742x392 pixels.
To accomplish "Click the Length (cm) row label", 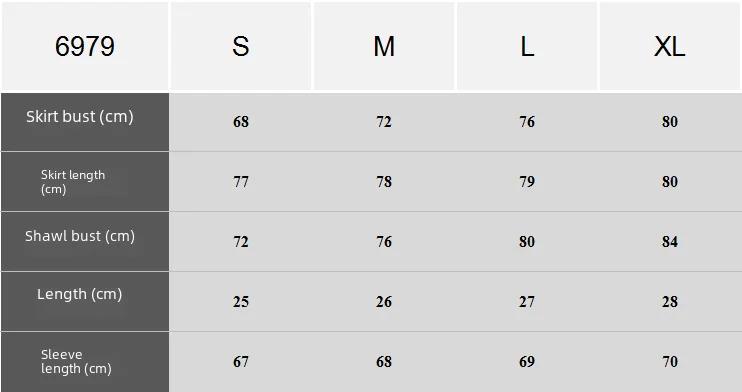I will click(x=80, y=294).
